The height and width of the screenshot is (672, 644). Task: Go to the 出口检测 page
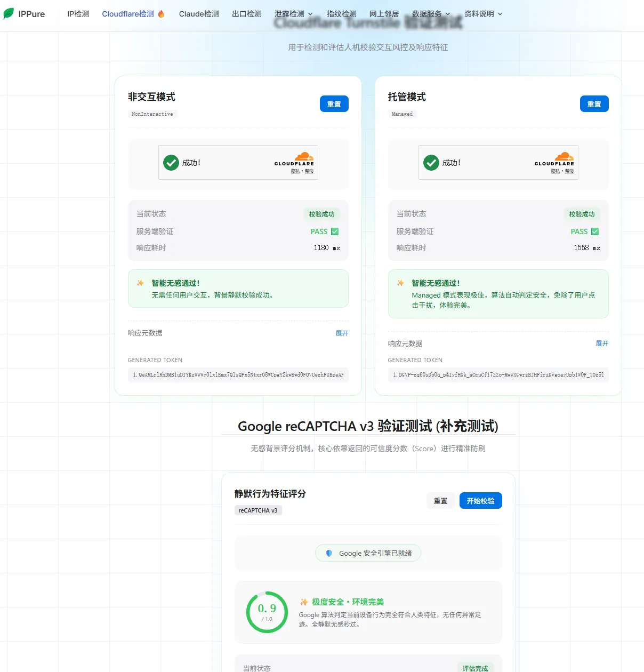click(x=247, y=14)
